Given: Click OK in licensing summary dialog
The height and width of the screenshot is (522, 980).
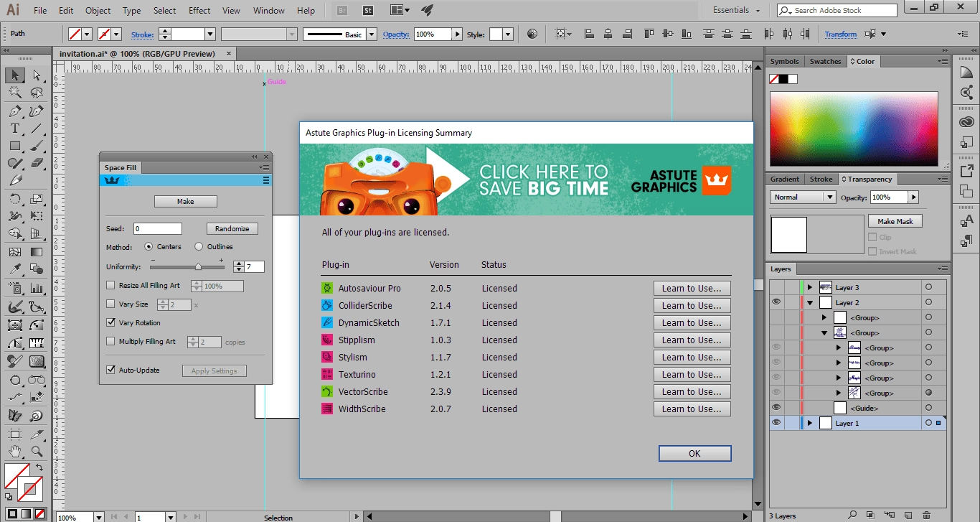Looking at the screenshot, I should tap(694, 453).
